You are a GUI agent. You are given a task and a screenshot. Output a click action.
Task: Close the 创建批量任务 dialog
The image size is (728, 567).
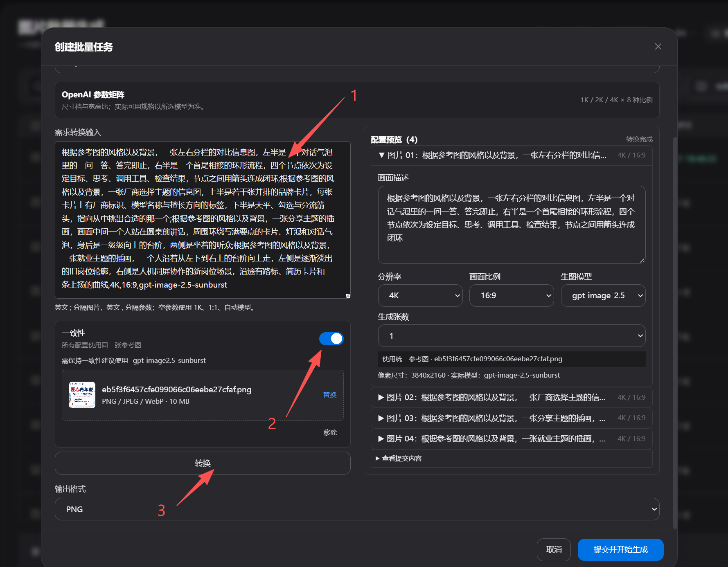658,47
